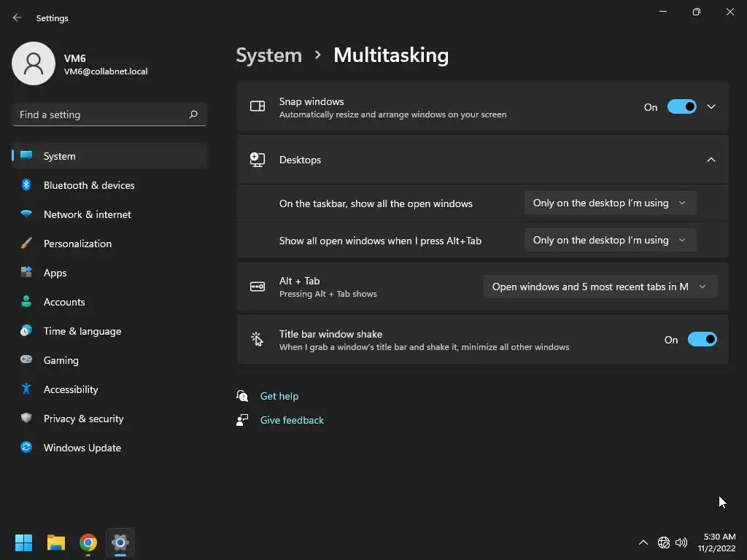Open the taskbar open windows dropdown

pyautogui.click(x=610, y=203)
